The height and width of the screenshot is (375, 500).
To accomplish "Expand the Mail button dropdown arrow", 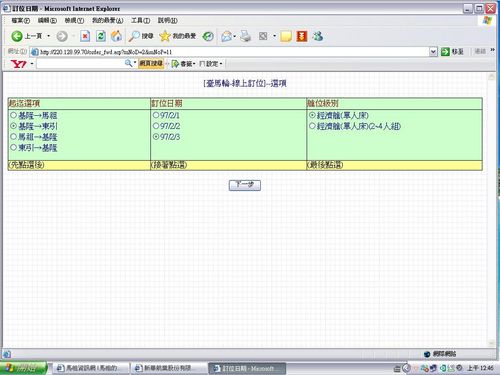I will [x=235, y=36].
